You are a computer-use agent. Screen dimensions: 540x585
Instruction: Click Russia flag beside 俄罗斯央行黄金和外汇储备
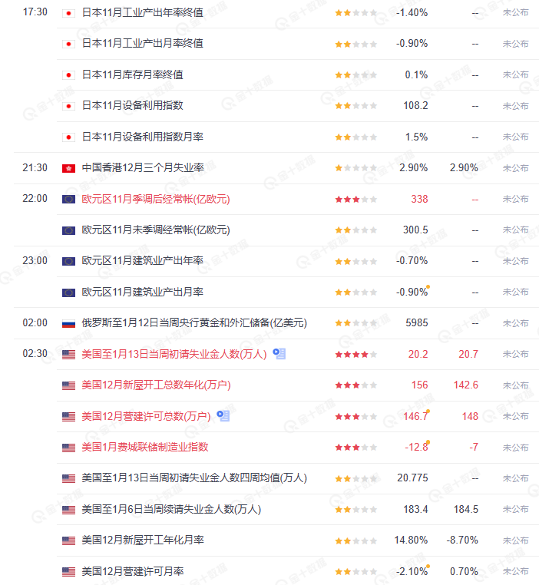pyautogui.click(x=68, y=323)
